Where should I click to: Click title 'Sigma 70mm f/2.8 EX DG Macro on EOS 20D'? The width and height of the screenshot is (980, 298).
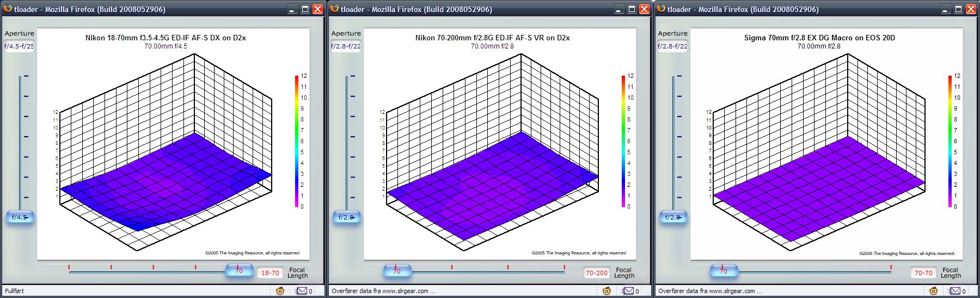coord(819,38)
